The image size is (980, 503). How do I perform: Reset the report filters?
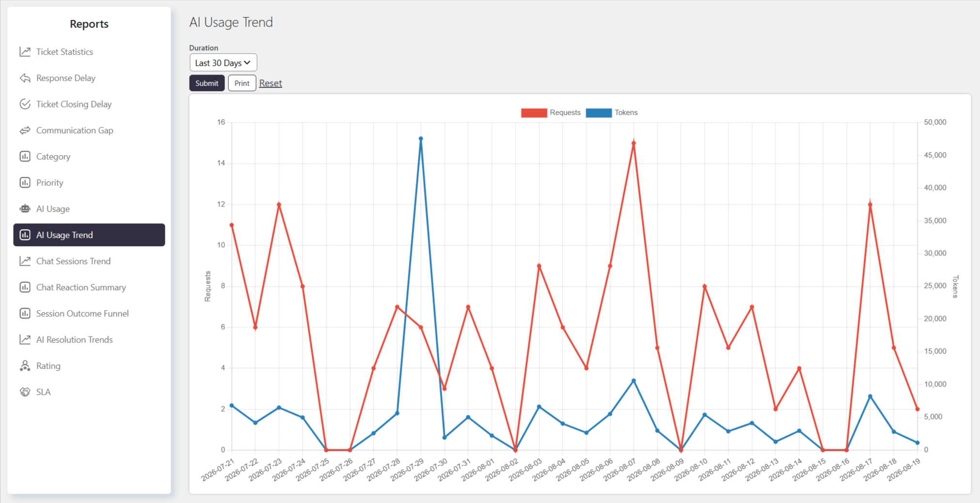271,83
